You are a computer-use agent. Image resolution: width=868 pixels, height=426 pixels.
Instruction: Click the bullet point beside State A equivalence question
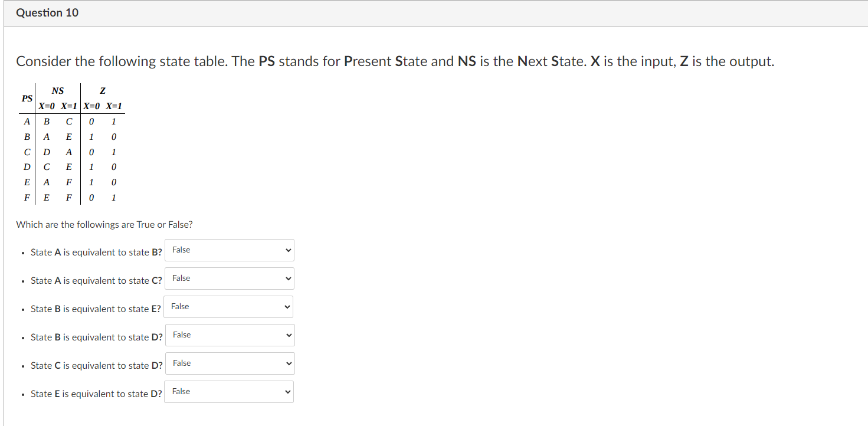pos(22,253)
